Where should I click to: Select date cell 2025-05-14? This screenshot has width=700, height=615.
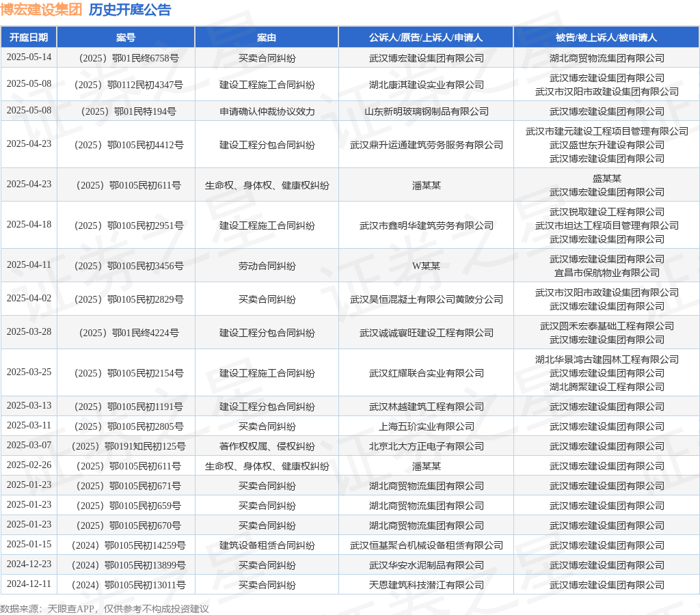pyautogui.click(x=29, y=57)
